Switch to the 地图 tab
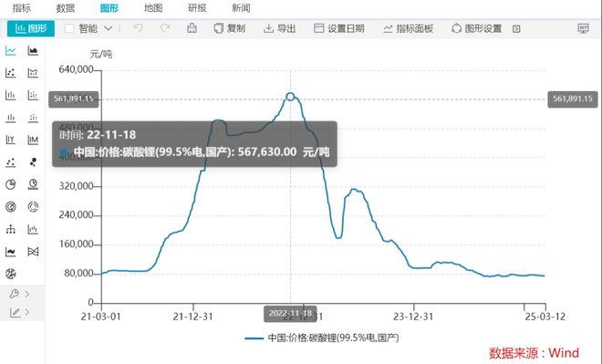The height and width of the screenshot is (364, 602). click(153, 7)
